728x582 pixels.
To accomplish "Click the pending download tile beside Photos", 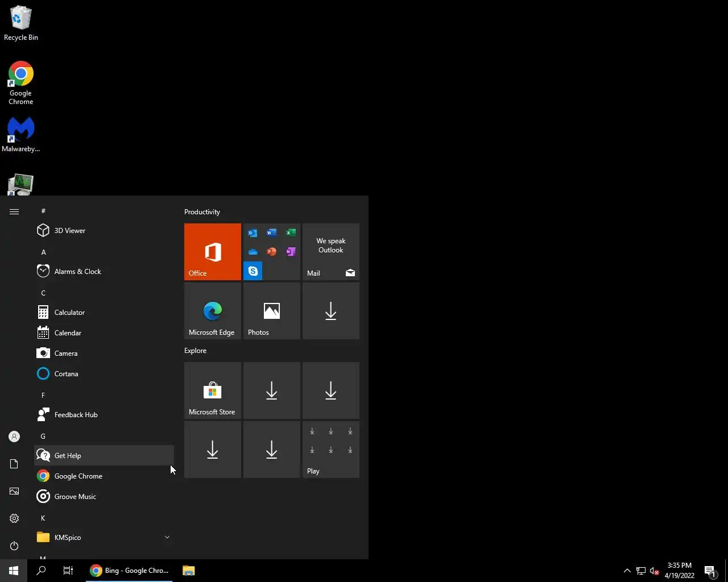I will coord(331,311).
